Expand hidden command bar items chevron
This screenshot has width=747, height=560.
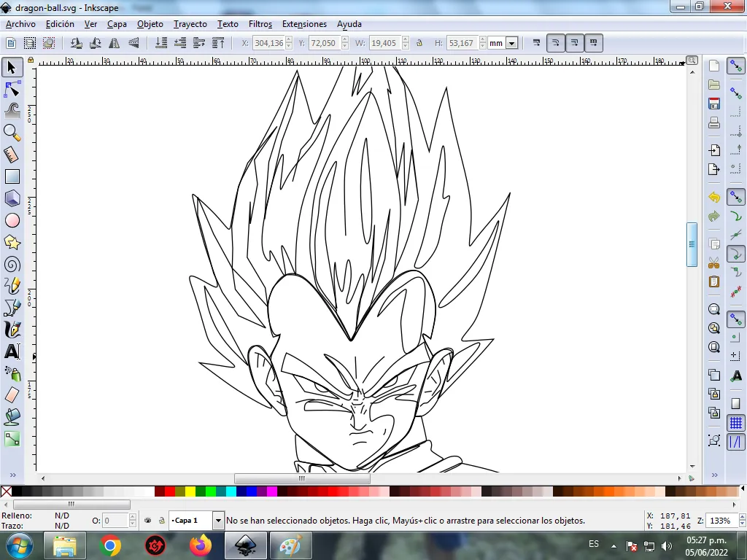[714, 475]
